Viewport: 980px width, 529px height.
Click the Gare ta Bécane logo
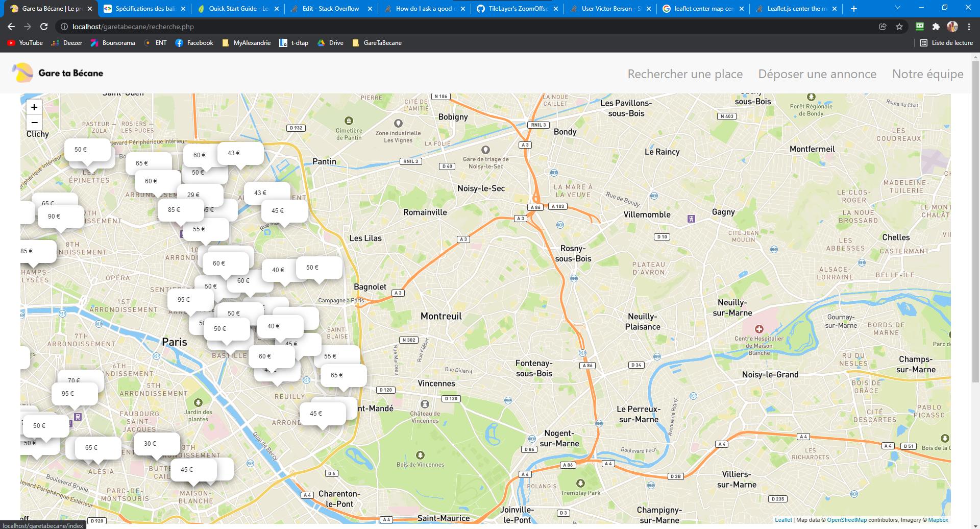click(x=58, y=73)
